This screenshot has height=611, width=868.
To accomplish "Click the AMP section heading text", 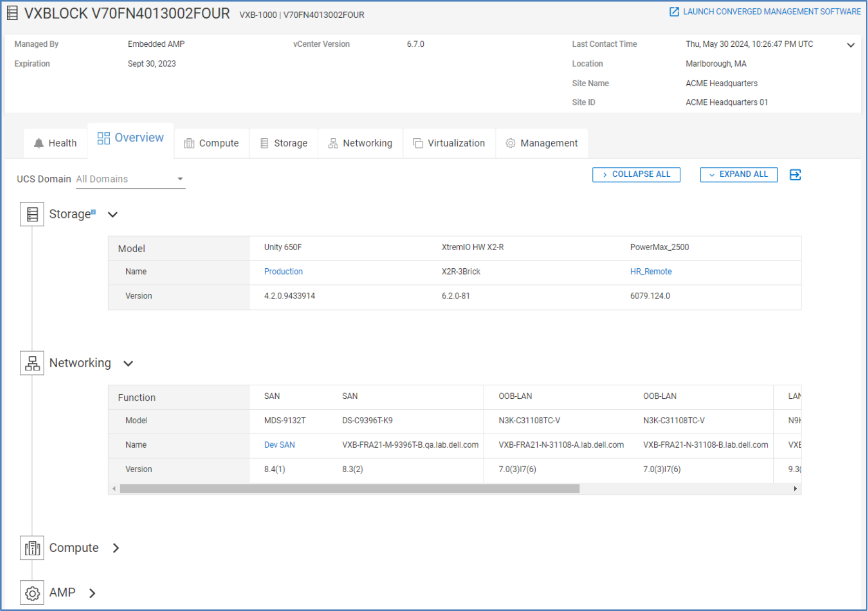I will 62,593.
